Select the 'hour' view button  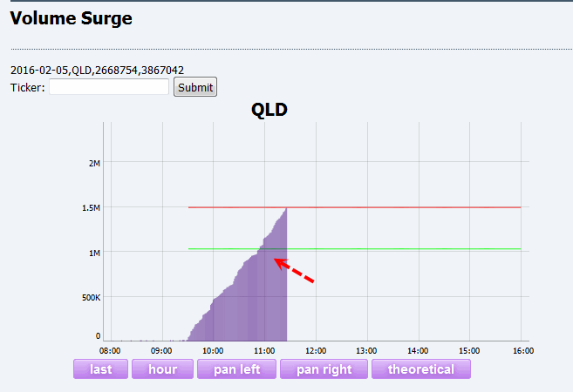tap(162, 369)
